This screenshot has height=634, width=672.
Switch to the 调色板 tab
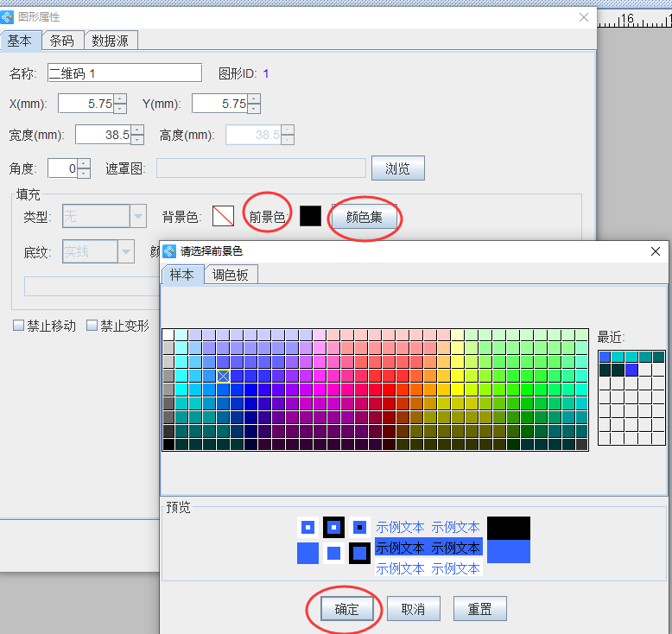(x=231, y=275)
